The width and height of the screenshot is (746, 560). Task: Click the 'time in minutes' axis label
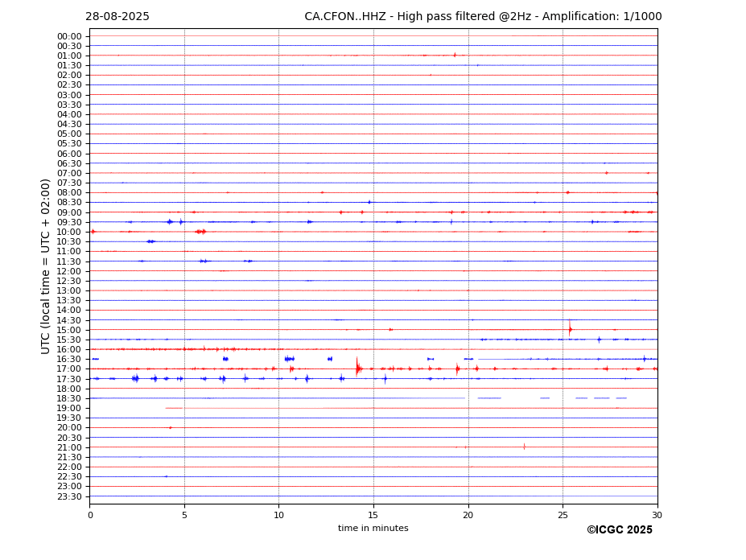373,528
